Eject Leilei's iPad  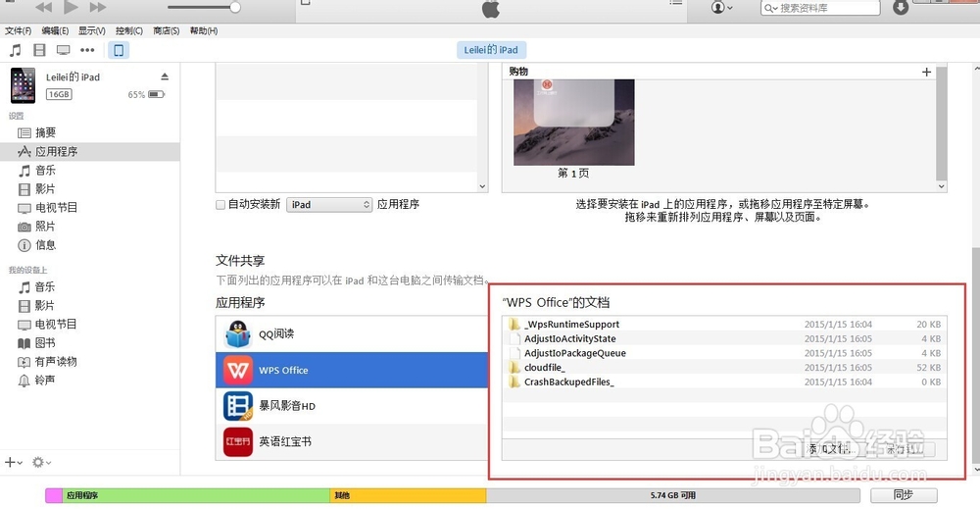(165, 76)
